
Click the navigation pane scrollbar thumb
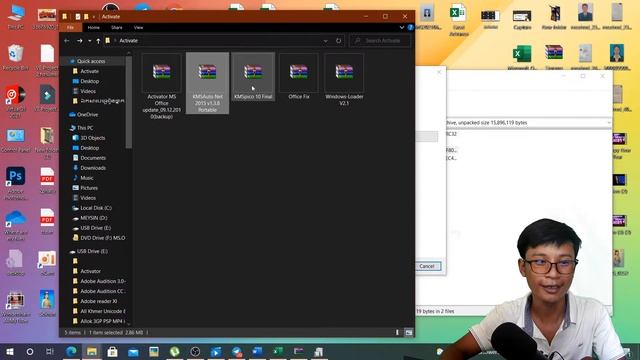tap(129, 102)
